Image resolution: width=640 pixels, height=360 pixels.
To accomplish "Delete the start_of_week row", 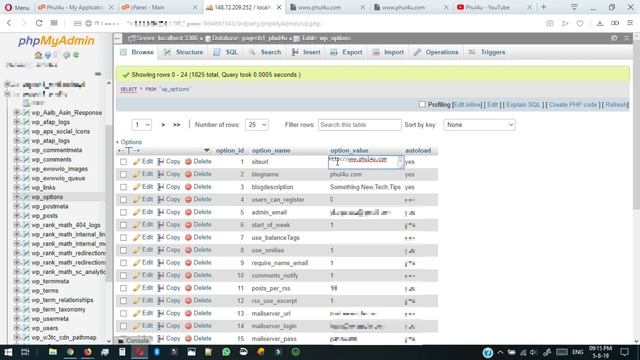I will point(198,225).
